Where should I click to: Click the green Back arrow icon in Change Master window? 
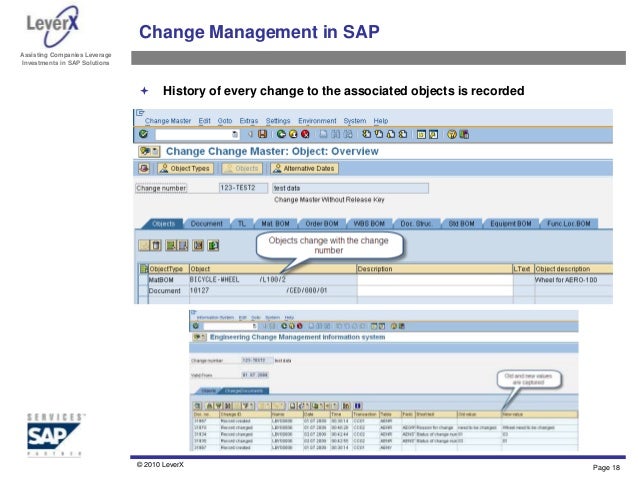pos(281,134)
